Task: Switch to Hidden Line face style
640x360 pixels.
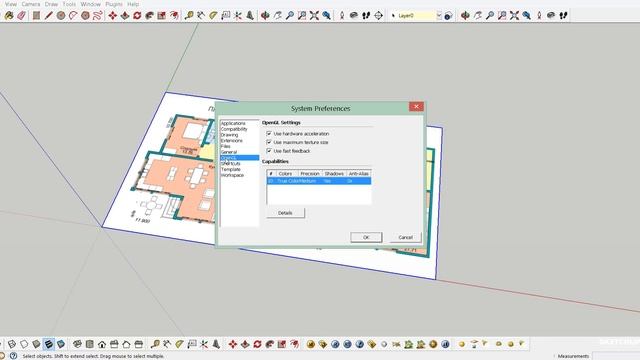Action: 24,344
